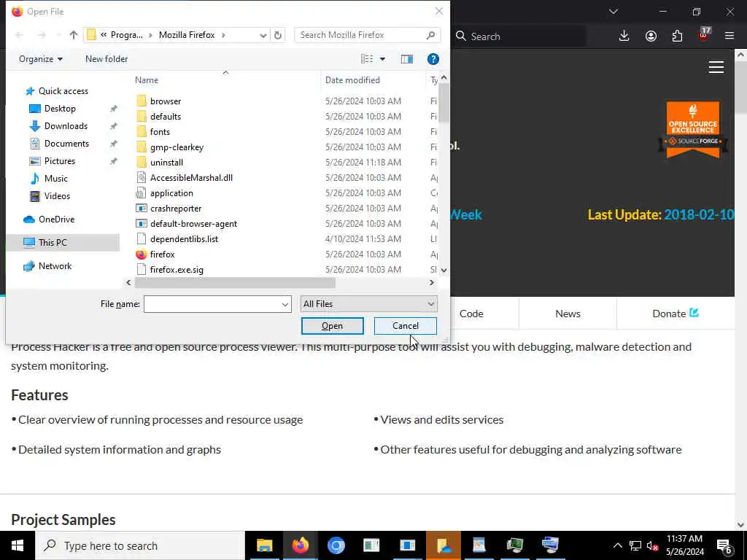Open the Firefox account icon

click(650, 36)
